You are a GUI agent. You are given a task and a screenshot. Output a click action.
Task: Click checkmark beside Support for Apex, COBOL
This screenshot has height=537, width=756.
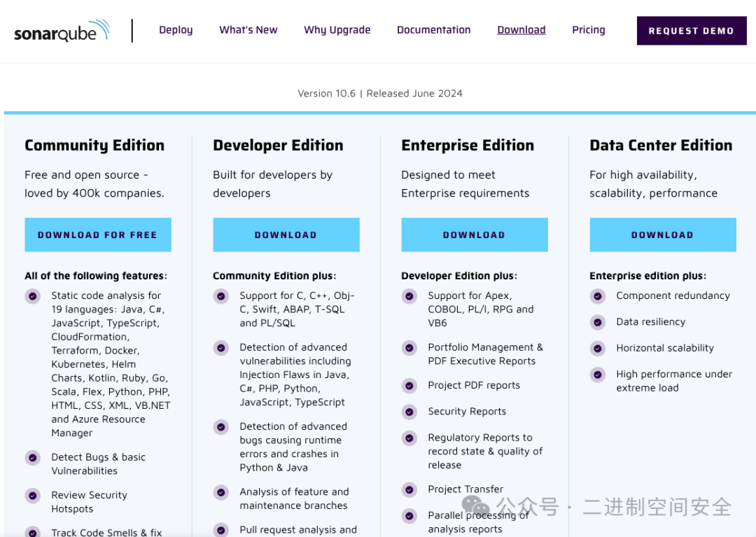(x=409, y=296)
